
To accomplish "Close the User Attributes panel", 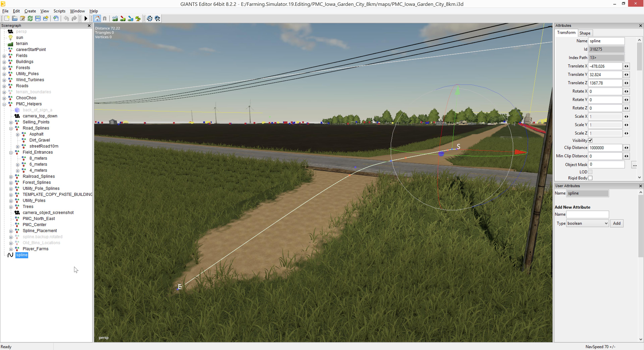I will coord(640,186).
